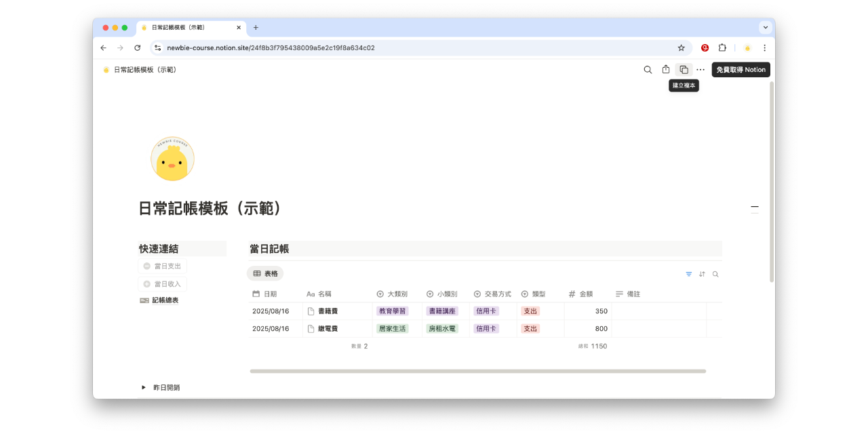Screen dimensions: 868x434
Task: Click the sort arrows icon on the table toolbar
Action: [x=703, y=274]
